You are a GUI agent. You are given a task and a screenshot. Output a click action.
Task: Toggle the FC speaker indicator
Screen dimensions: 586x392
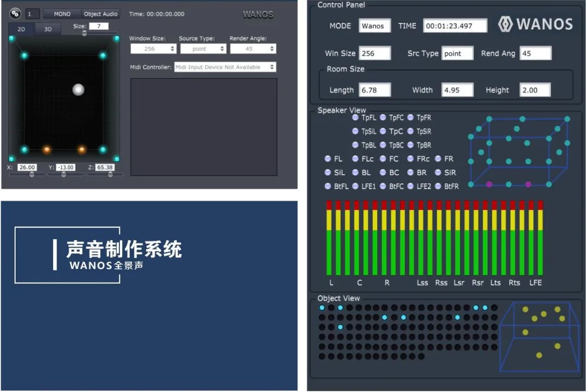pyautogui.click(x=383, y=159)
